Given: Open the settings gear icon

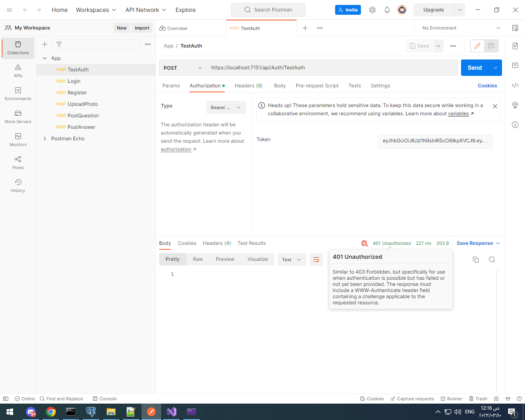Looking at the screenshot, I should pos(372,10).
